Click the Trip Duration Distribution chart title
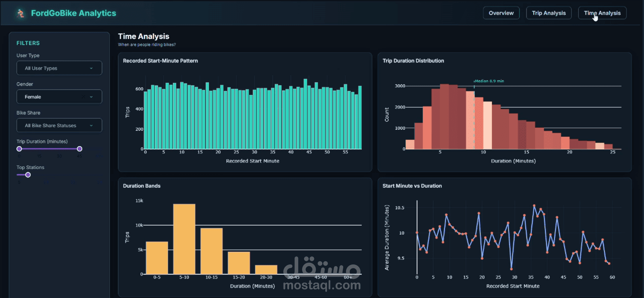 click(x=413, y=61)
